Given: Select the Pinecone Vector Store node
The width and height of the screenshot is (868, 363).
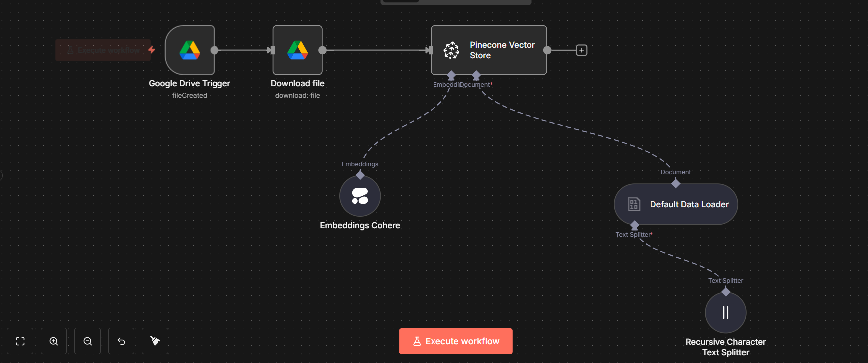Looking at the screenshot, I should point(488,50).
